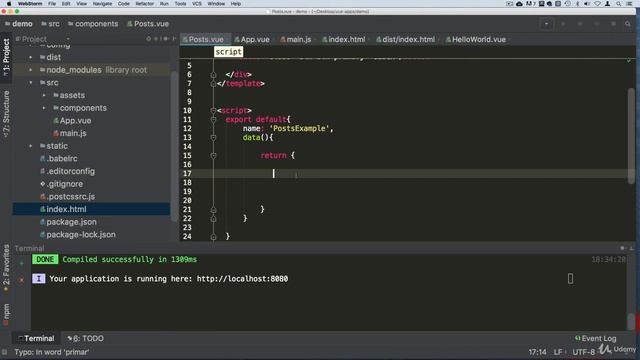Toggle the fold marker on the script tag line 10

213,110
